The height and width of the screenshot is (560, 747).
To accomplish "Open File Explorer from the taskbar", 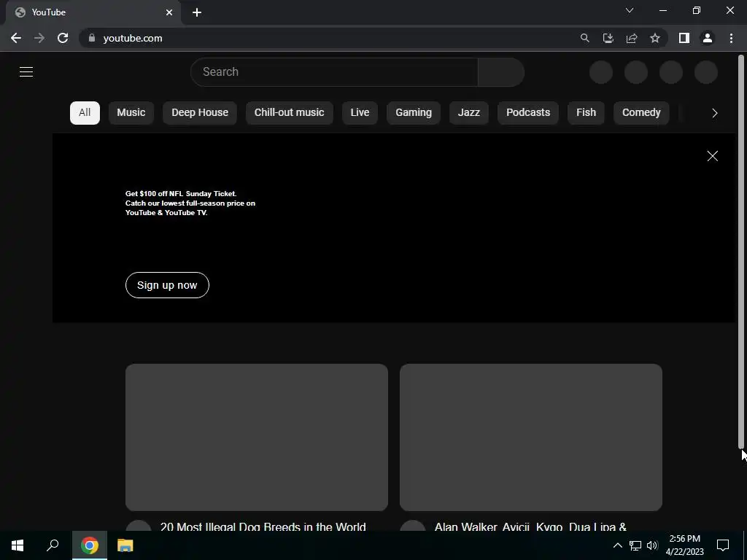I will [x=125, y=545].
